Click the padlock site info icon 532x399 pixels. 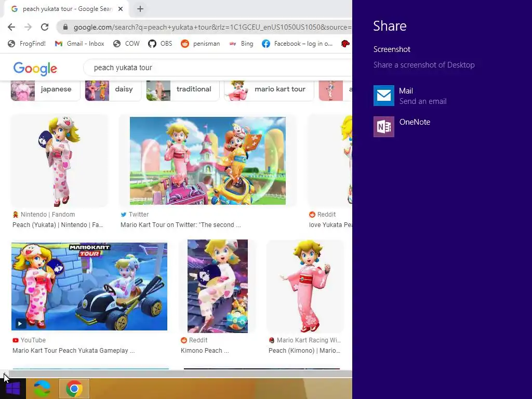(x=65, y=27)
